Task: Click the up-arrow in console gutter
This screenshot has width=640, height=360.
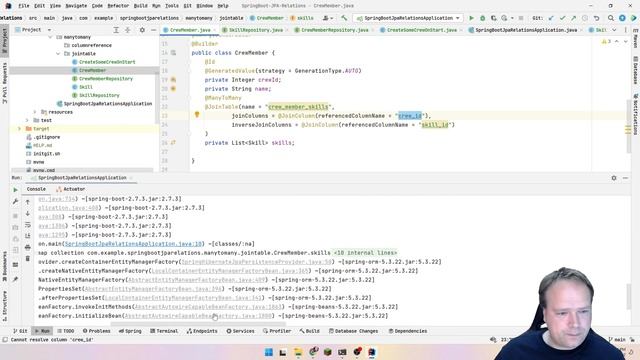Action: [28, 202]
